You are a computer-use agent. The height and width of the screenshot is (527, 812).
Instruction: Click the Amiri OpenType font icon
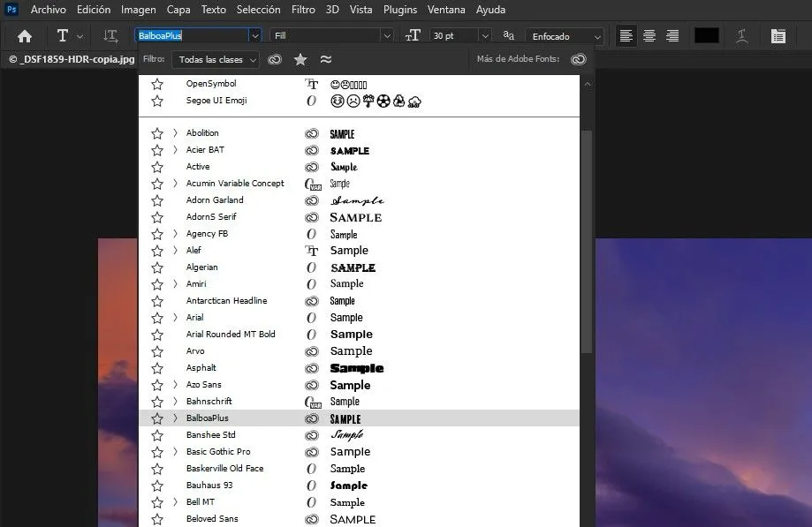[x=311, y=284]
